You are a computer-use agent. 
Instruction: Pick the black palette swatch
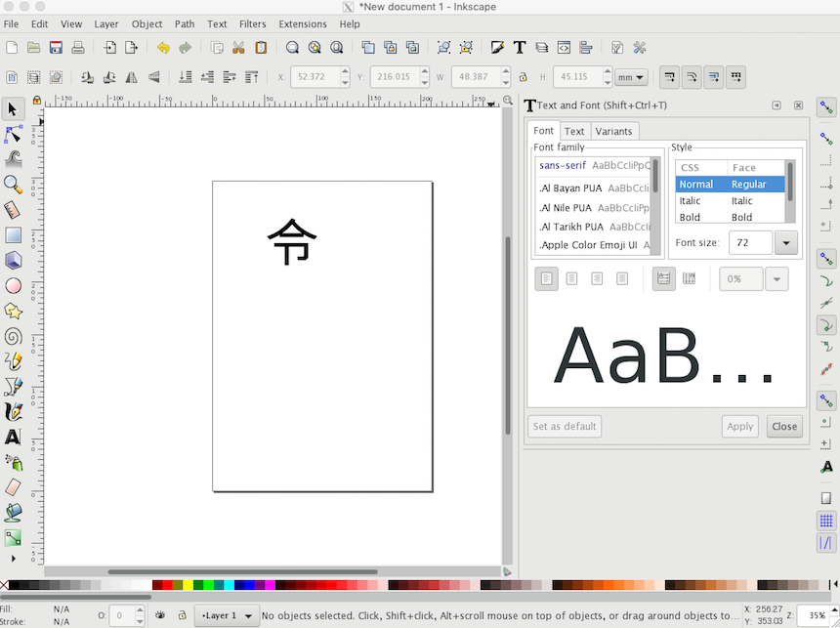click(14, 585)
